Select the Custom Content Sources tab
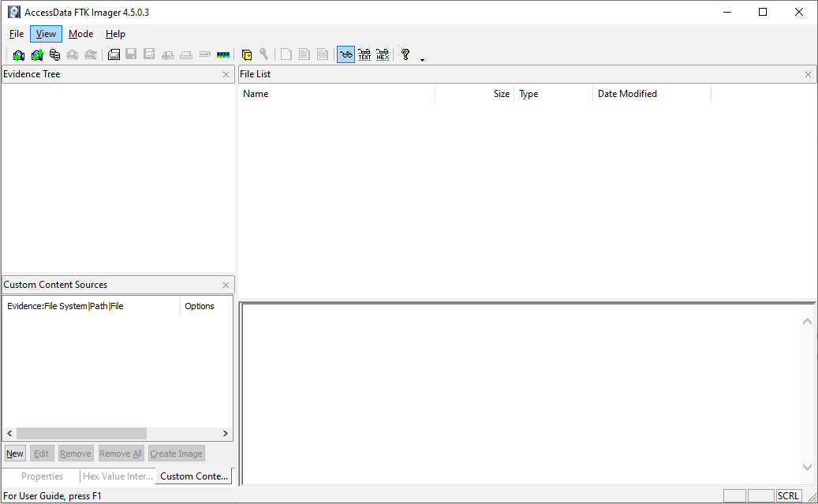 click(x=194, y=476)
